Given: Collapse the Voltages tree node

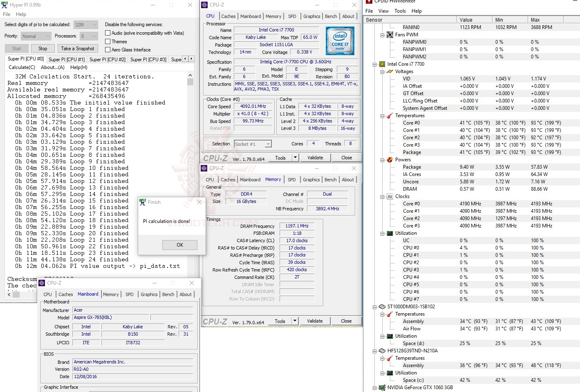Looking at the screenshot, I should click(383, 71).
